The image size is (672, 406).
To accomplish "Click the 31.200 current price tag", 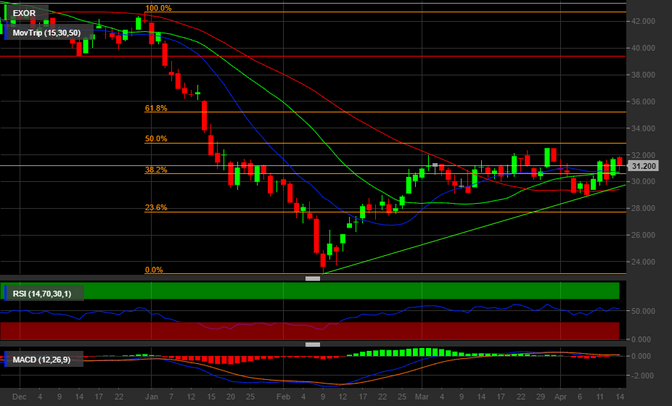I will [646, 165].
